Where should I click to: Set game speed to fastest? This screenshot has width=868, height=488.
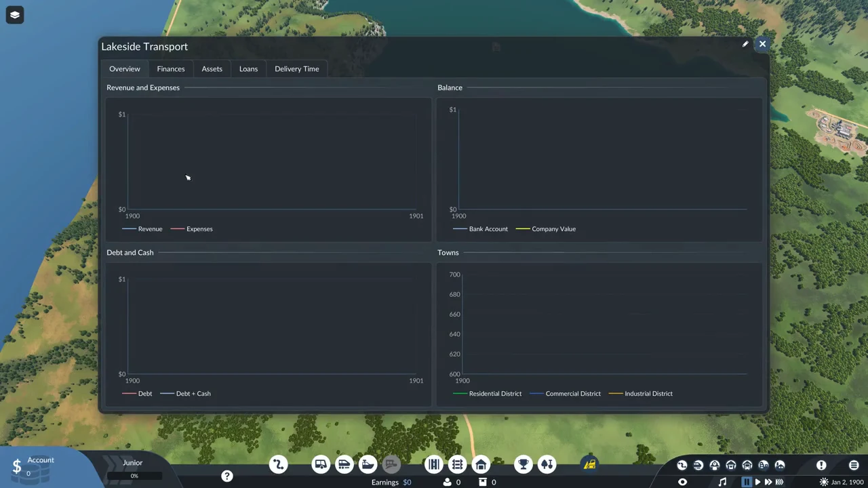tap(779, 482)
